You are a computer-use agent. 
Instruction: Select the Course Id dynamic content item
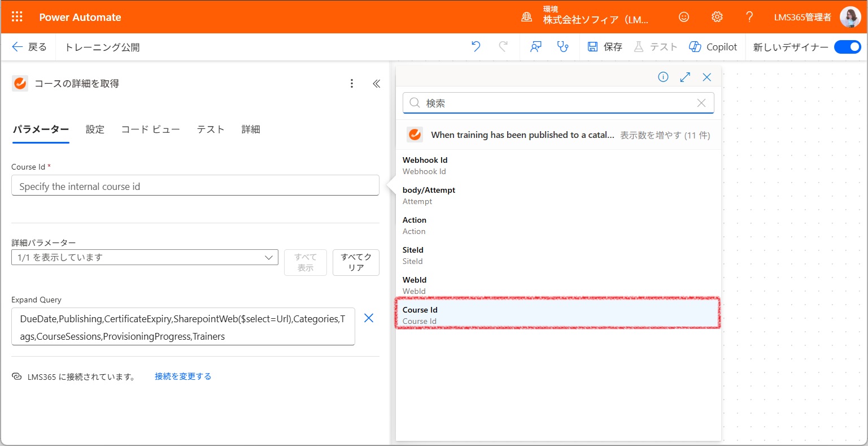(558, 314)
